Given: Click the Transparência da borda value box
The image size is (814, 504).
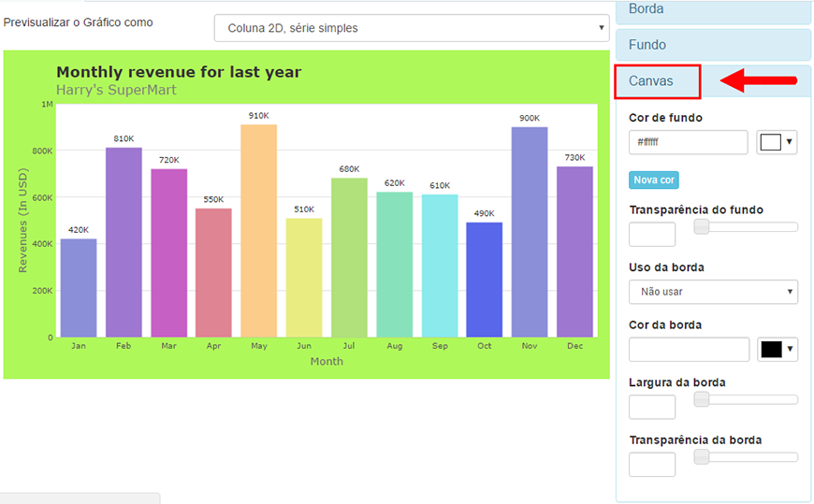Looking at the screenshot, I should 652,465.
